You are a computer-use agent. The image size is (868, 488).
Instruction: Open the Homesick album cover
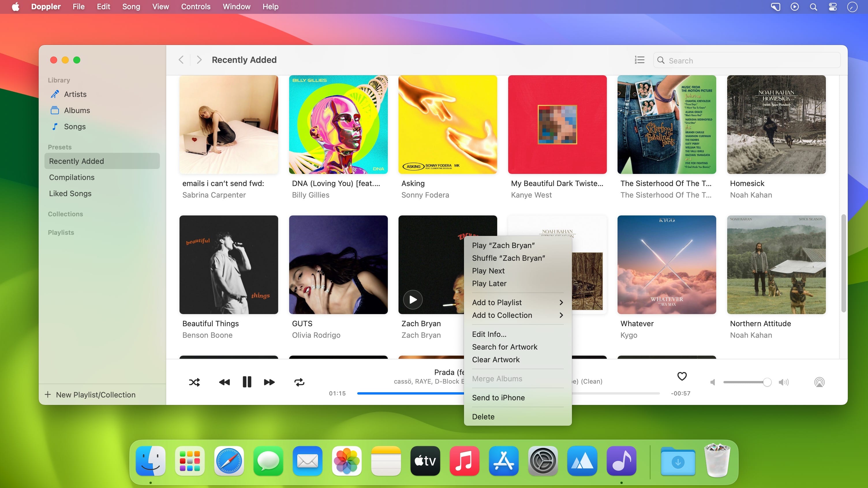[x=776, y=125]
